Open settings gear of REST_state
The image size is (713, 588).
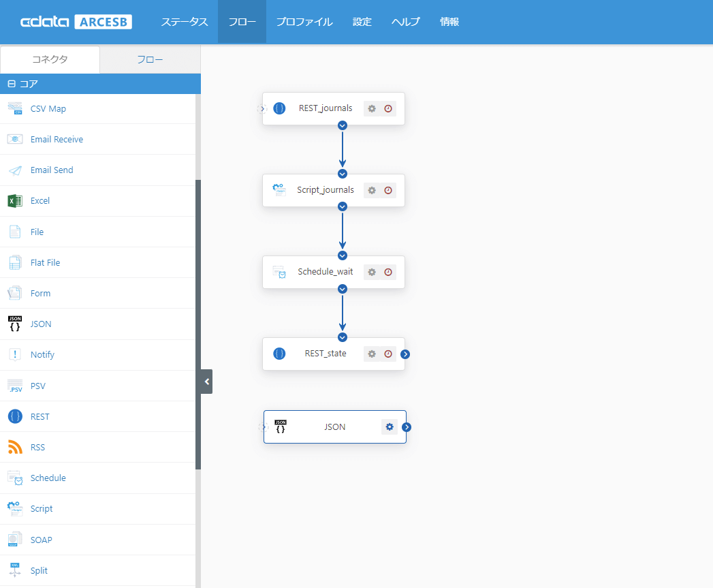pyautogui.click(x=372, y=354)
